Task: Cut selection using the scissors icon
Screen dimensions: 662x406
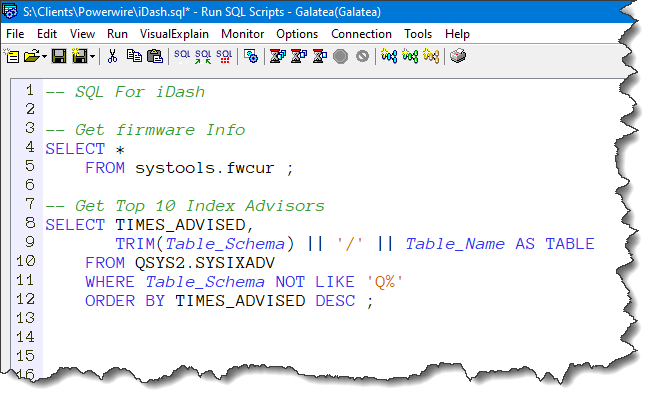Action: coord(112,56)
